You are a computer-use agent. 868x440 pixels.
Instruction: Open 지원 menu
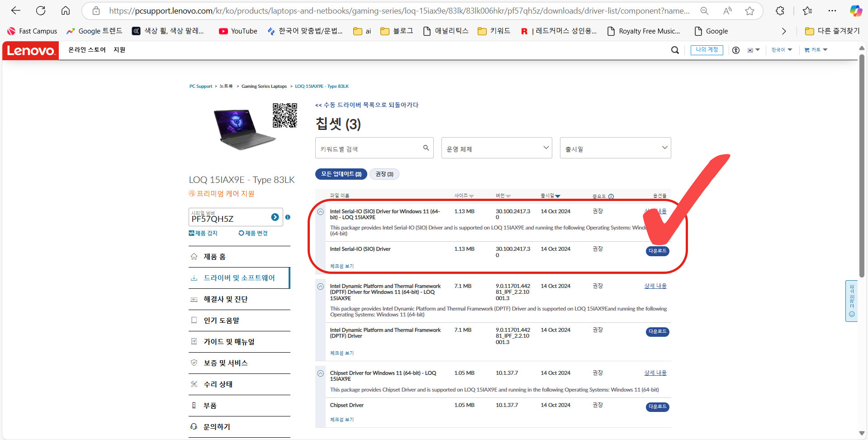[x=119, y=50]
